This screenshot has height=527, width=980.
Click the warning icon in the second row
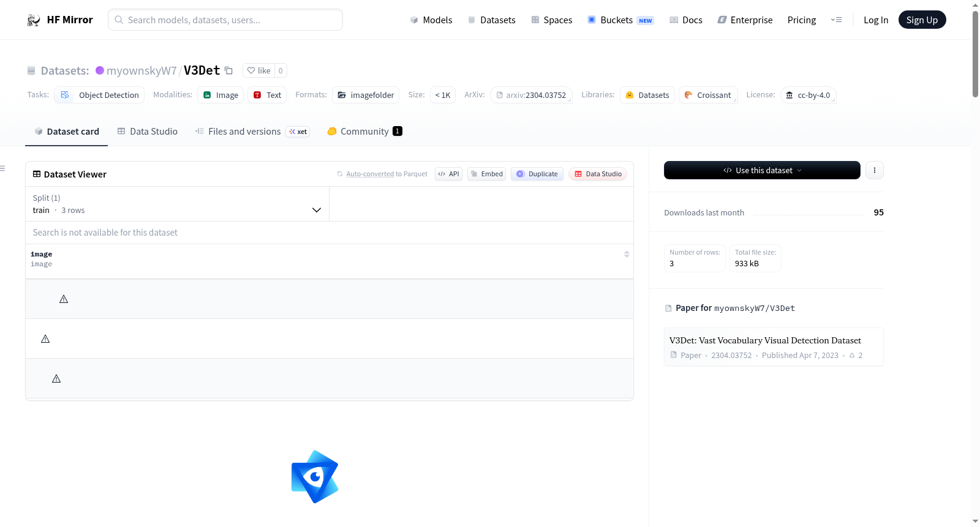[x=45, y=338]
